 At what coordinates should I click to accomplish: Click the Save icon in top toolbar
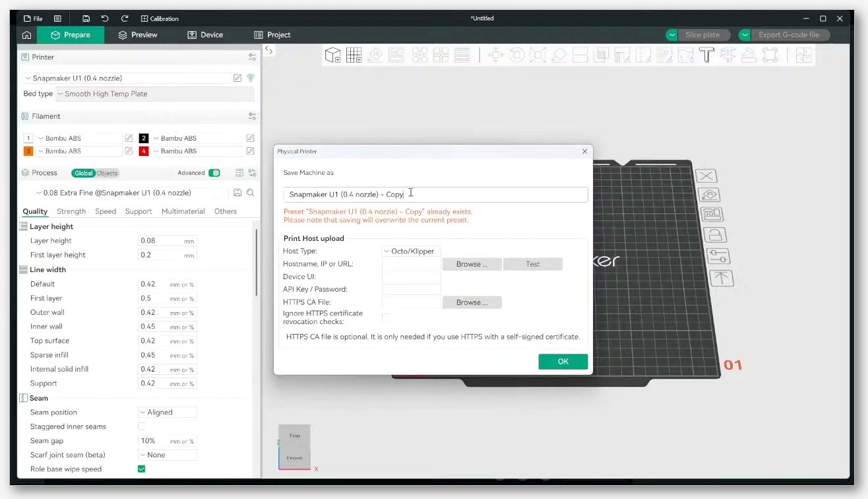click(x=86, y=18)
